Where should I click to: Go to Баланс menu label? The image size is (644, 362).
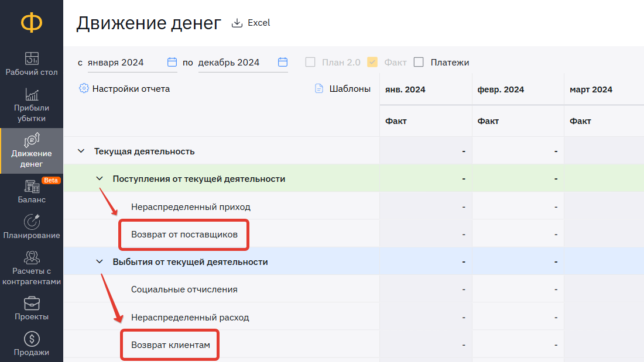click(32, 200)
